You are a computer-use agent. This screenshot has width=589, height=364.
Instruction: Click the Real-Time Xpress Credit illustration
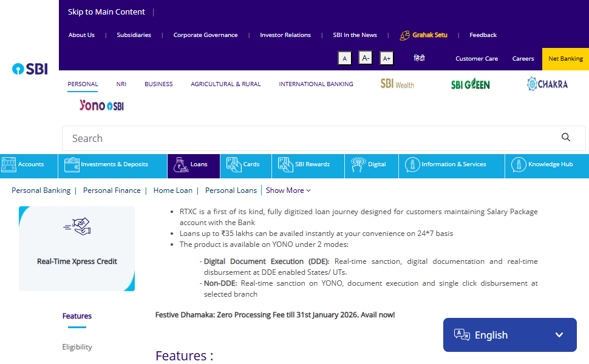(77, 226)
